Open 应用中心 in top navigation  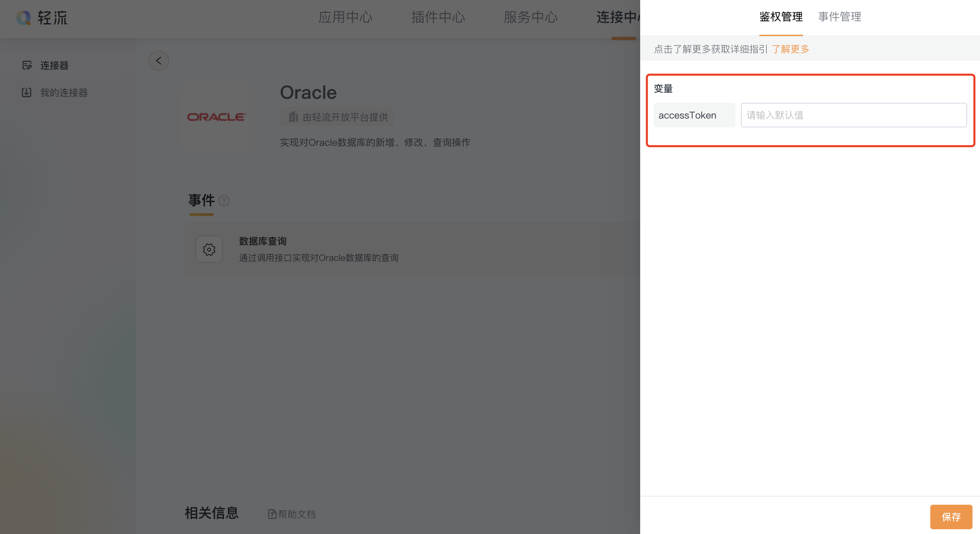click(x=345, y=17)
